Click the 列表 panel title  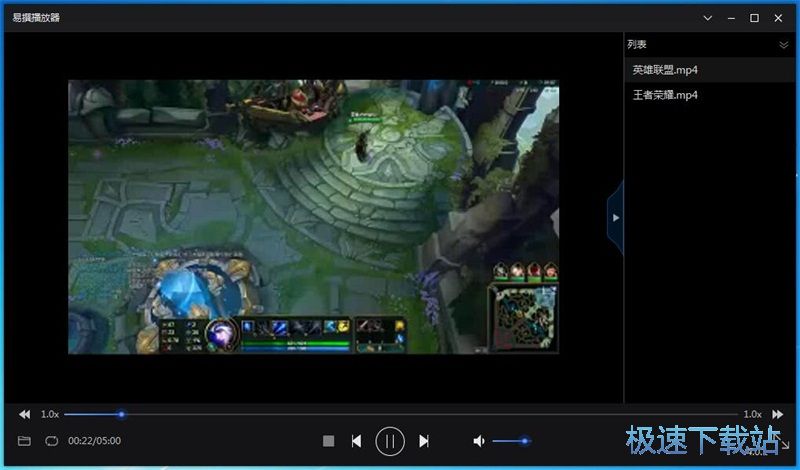pyautogui.click(x=637, y=44)
